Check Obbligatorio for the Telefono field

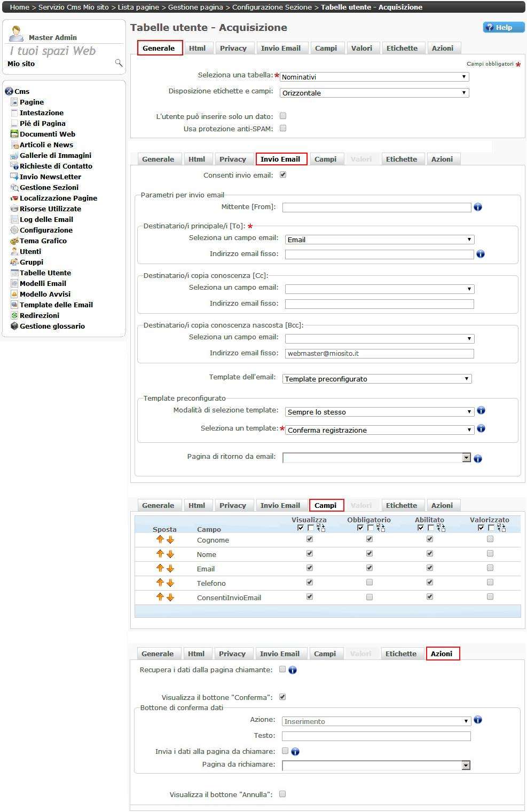click(369, 583)
